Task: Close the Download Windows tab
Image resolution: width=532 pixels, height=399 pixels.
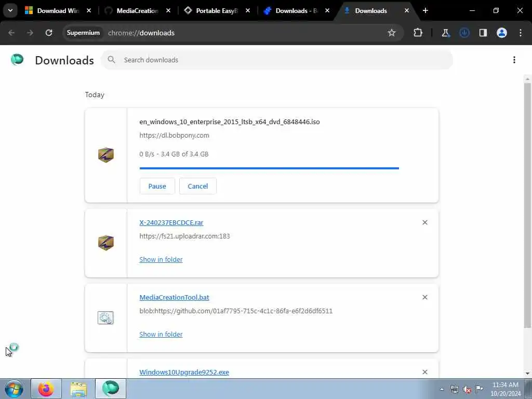Action: pos(89,10)
